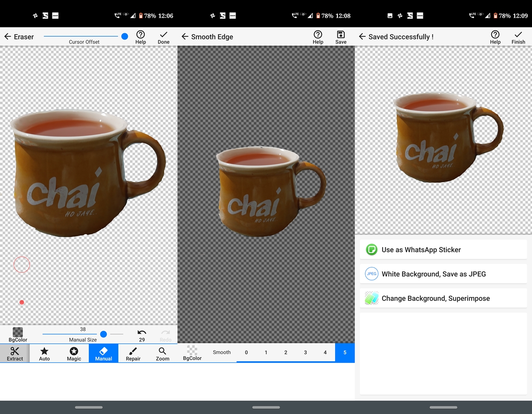Screen dimensions: 532x414
Task: Set smooth level to 1
Action: (266, 352)
